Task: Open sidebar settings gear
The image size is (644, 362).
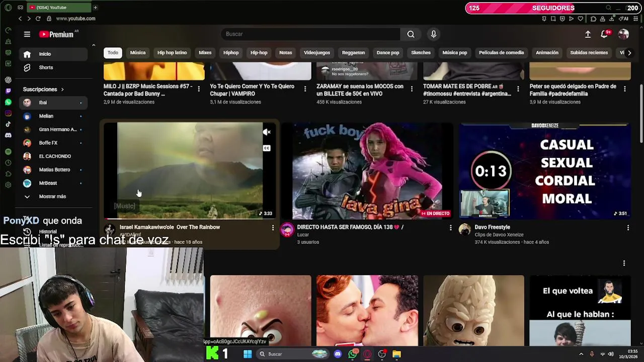Action: pos(8,185)
